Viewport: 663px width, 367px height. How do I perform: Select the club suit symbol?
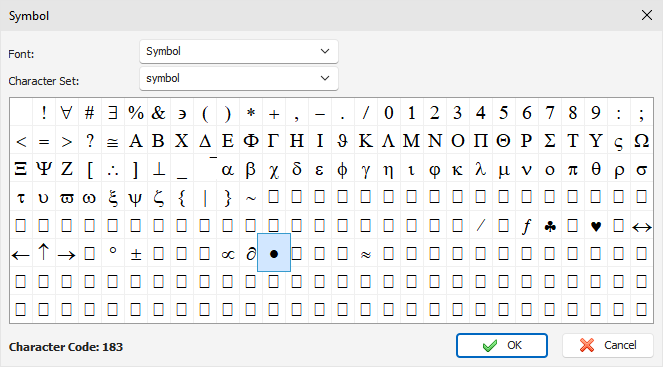point(550,226)
